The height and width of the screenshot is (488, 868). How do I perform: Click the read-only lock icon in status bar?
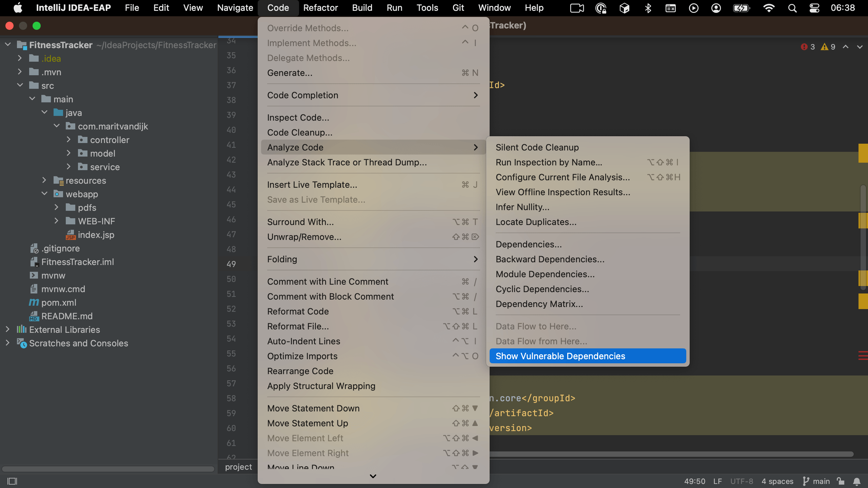click(841, 481)
